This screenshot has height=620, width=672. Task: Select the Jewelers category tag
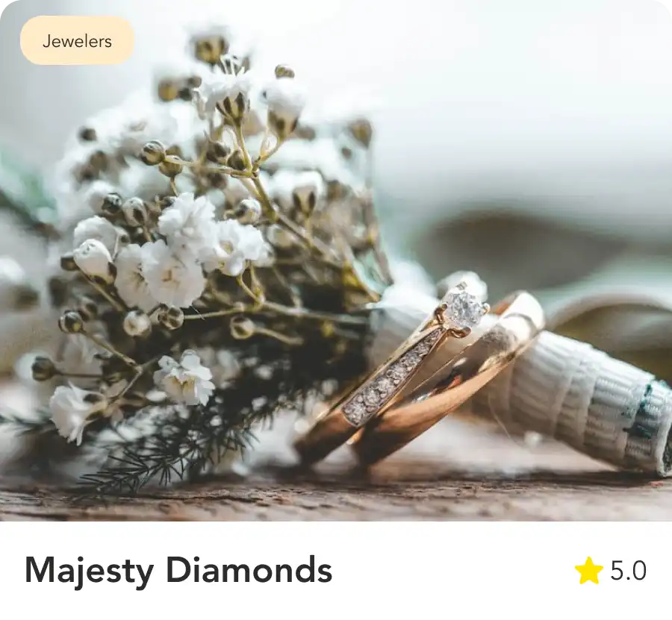coord(77,41)
